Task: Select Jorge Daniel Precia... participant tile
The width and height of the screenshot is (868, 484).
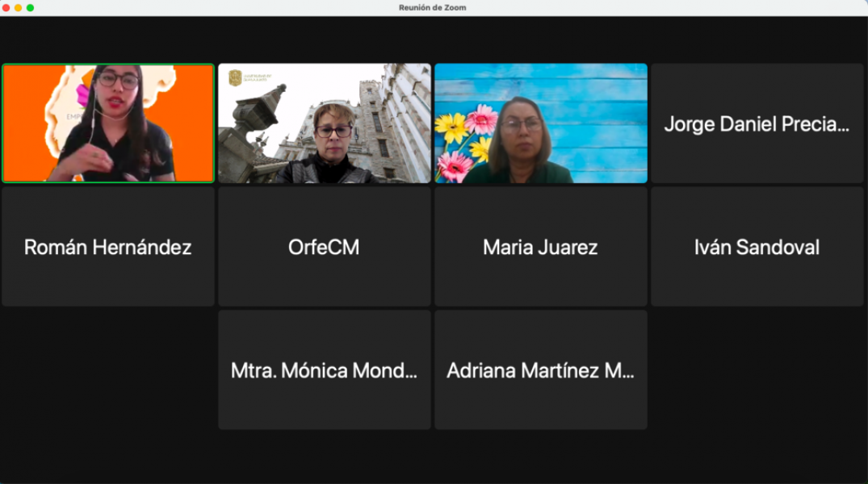Action: click(757, 123)
